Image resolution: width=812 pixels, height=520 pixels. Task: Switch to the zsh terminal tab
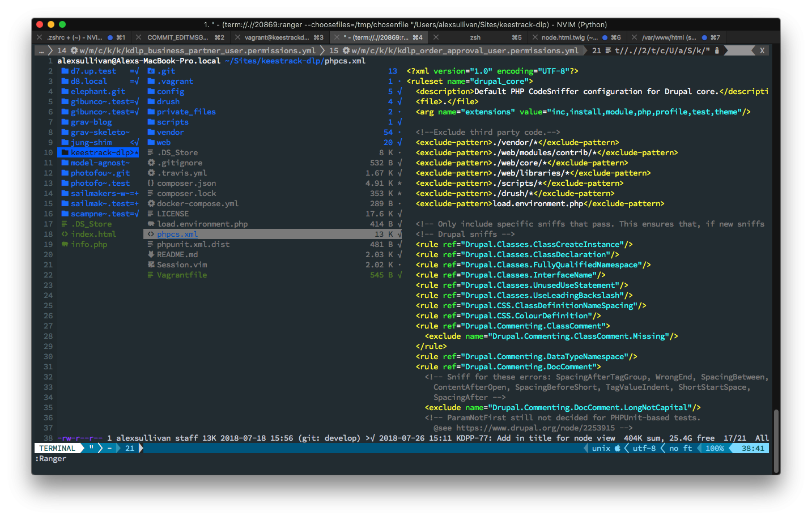click(475, 37)
